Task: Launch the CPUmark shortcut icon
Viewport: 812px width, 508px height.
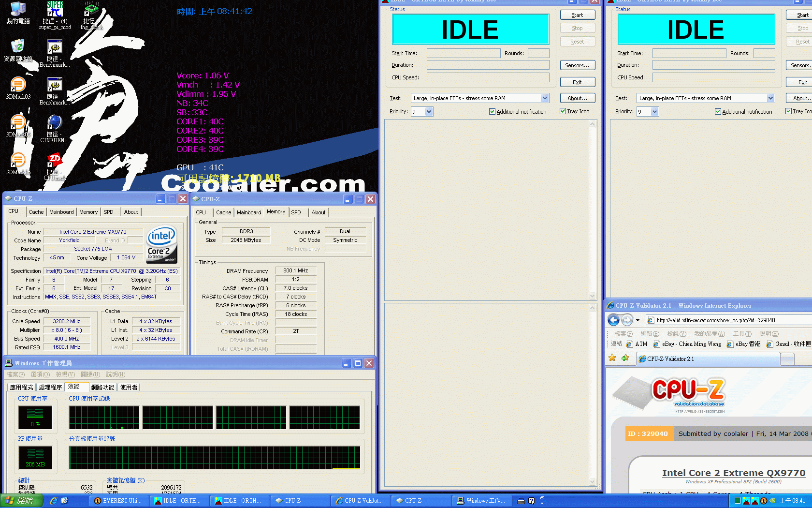Action: [55, 166]
